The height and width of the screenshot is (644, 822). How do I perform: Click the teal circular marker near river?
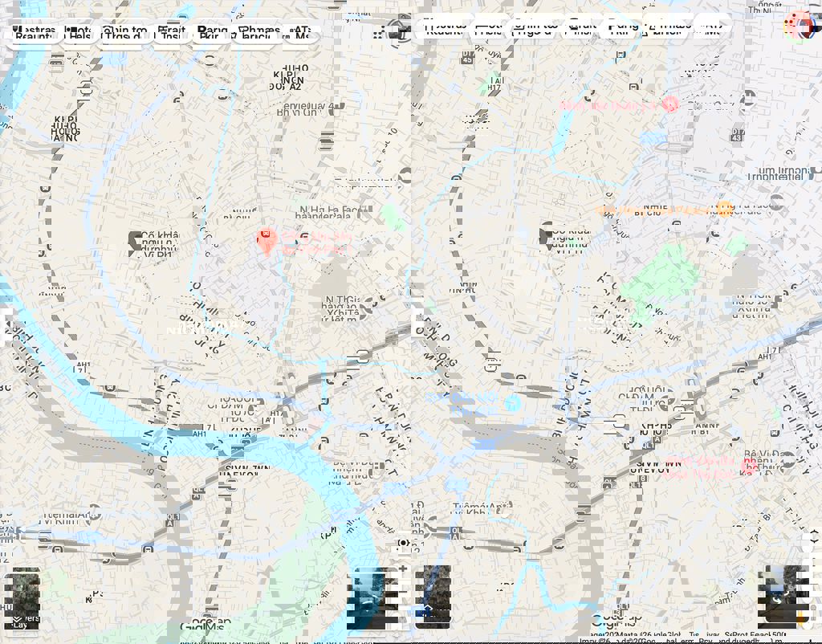coord(512,401)
